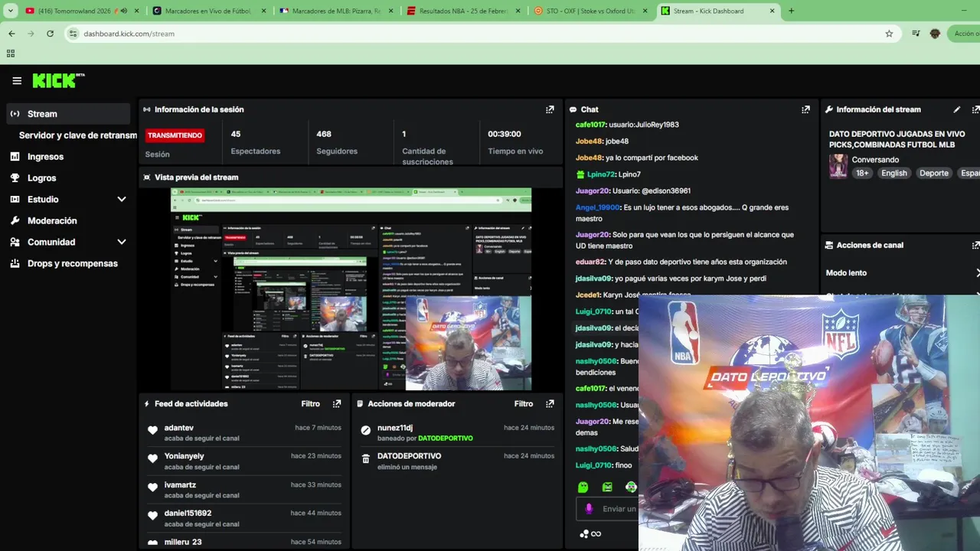The height and width of the screenshot is (551, 980).
Task: Click the chat message input field
Action: point(619,509)
